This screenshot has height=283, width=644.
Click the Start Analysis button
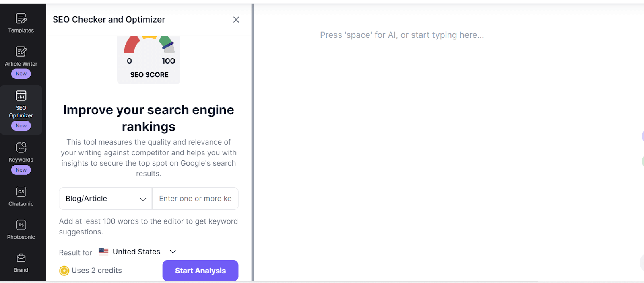200,271
